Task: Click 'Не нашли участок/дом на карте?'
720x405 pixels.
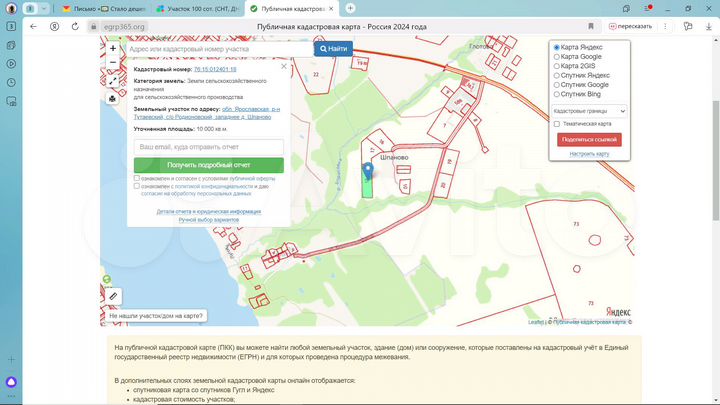Action: [156, 316]
